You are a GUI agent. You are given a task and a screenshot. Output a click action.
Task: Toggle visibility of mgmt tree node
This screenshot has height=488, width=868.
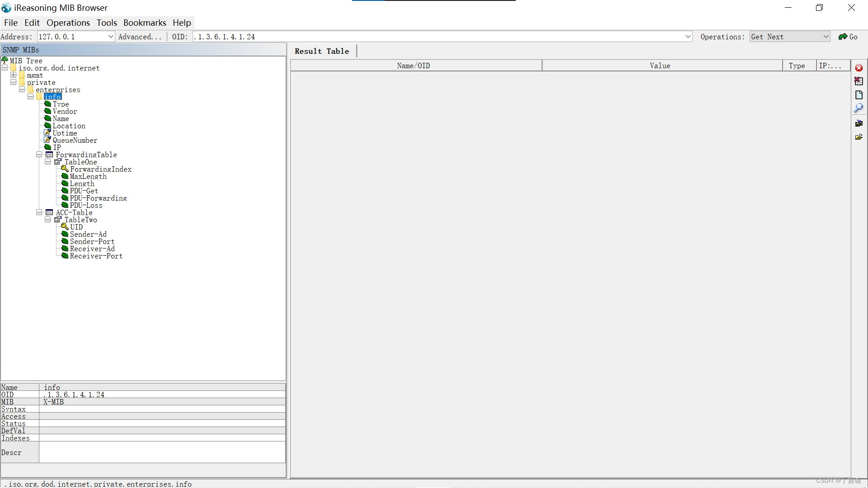point(13,75)
